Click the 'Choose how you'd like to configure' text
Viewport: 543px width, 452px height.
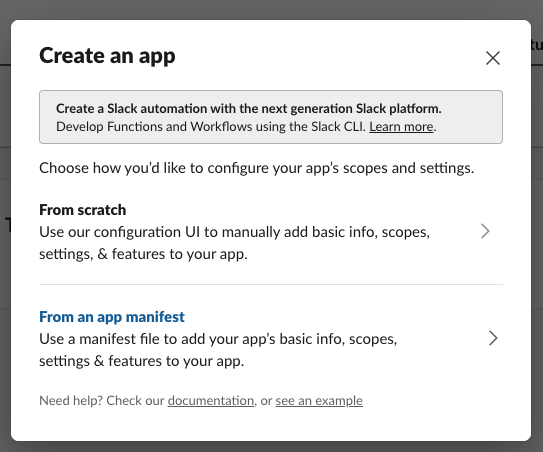257,168
